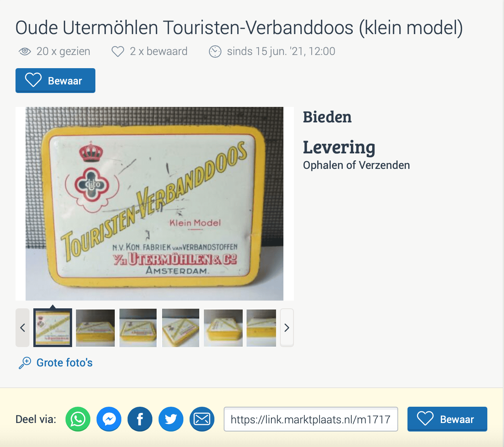Viewport: 504px width, 447px height.
Task: Click the heart icon in top Bewaar button
Action: (x=33, y=80)
